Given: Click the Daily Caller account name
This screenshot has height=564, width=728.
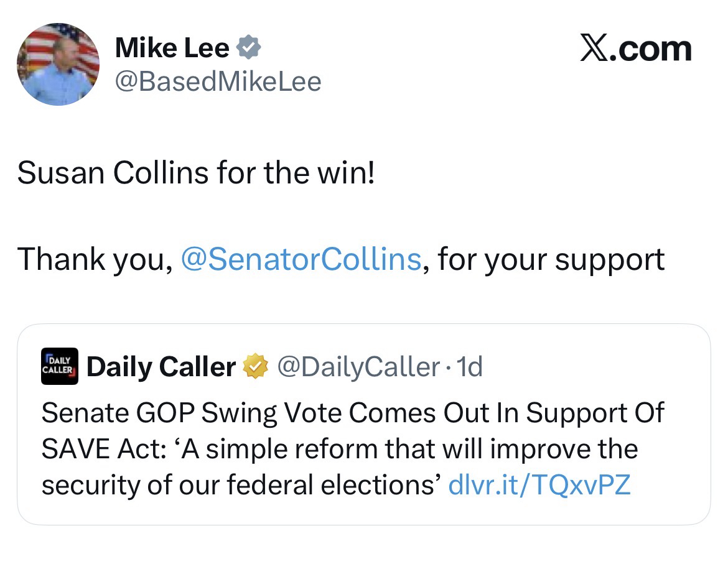Looking at the screenshot, I should tap(161, 367).
